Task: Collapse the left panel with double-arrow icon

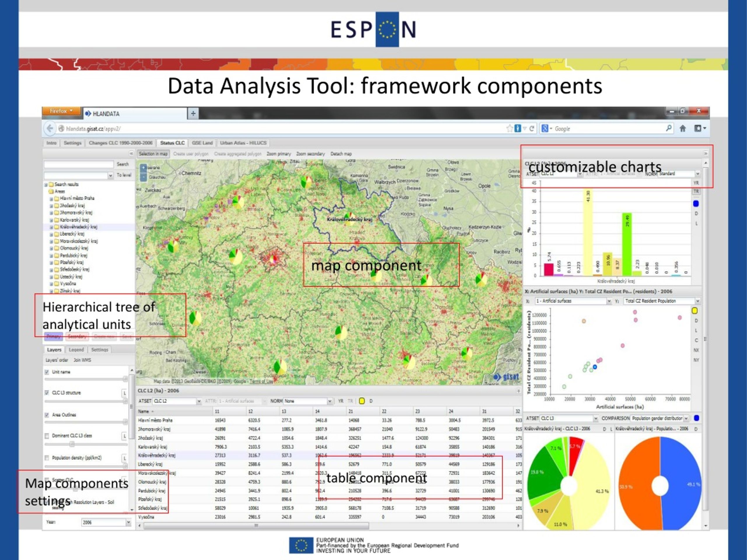Action: [x=131, y=154]
